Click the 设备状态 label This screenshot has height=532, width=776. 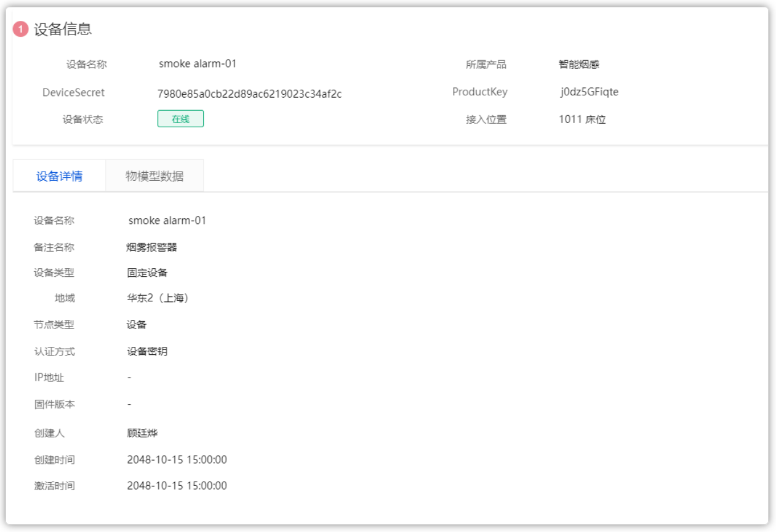pyautogui.click(x=83, y=120)
